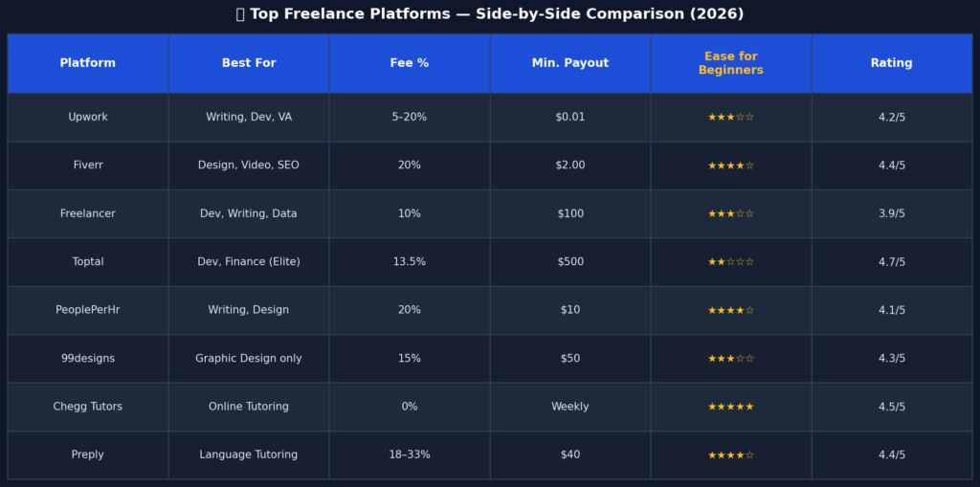
Task: Select the Chegg Tutors platform cell
Action: click(x=88, y=407)
